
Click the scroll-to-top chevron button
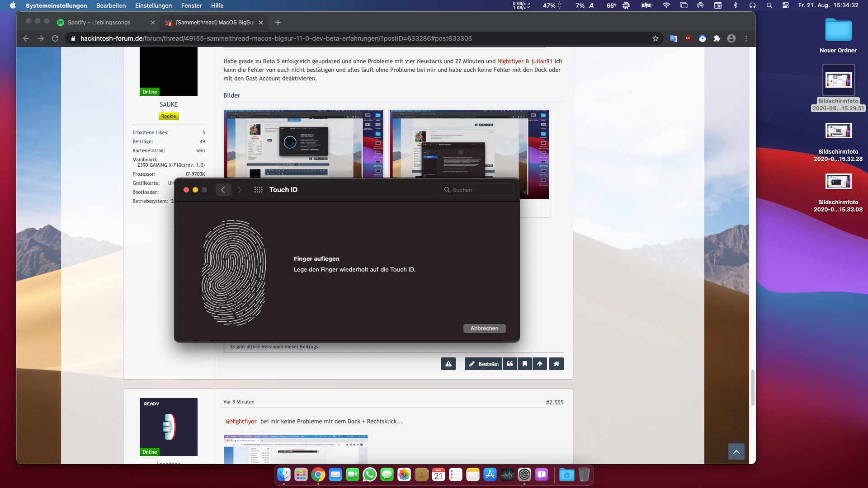point(736,451)
